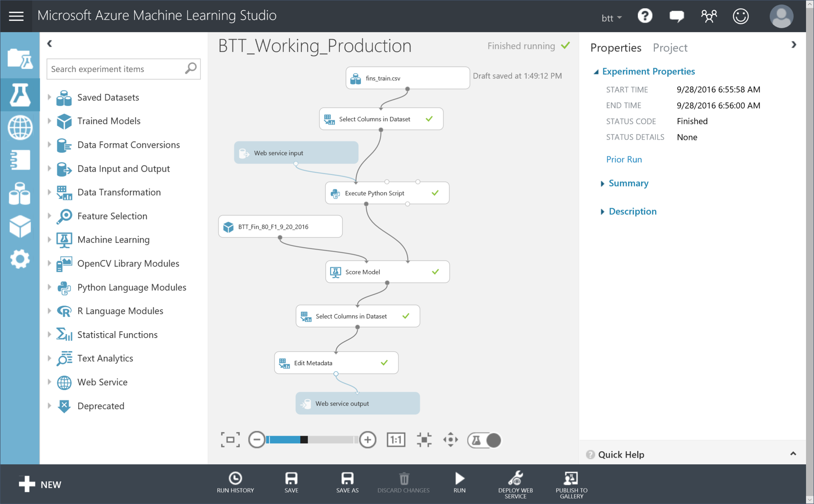
Task: Open the Experiments section in the left sidebar
Action: [20, 95]
